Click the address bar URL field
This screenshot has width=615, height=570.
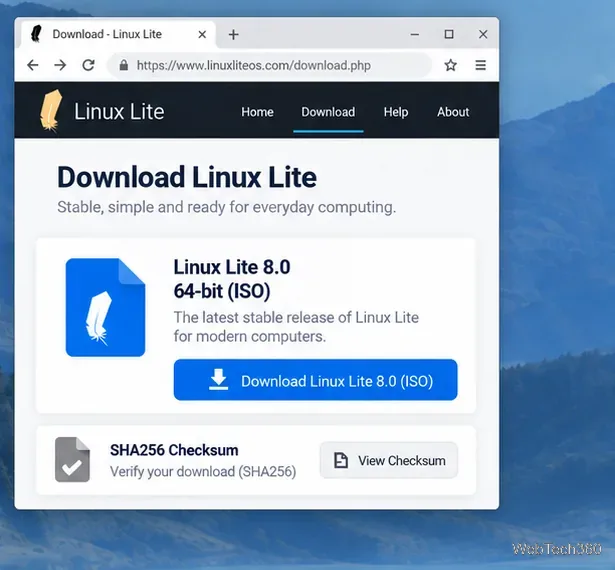[269, 65]
